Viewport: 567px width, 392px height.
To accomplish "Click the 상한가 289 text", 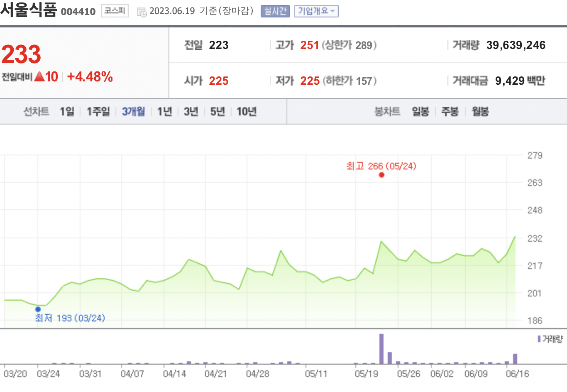I will click(349, 45).
